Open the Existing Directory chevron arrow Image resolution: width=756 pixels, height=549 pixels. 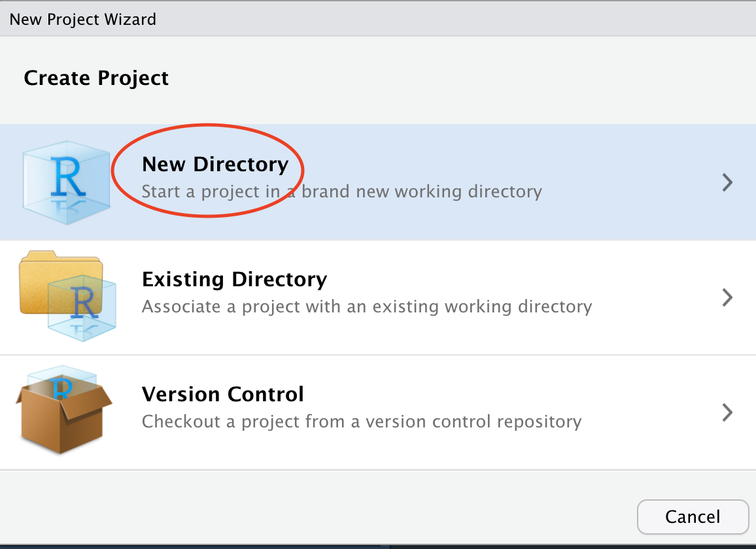tap(727, 298)
